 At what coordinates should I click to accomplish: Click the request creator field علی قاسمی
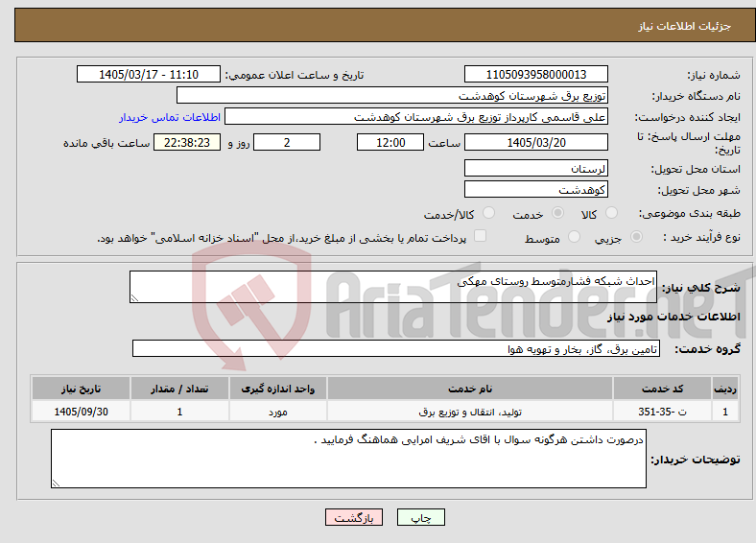click(416, 117)
